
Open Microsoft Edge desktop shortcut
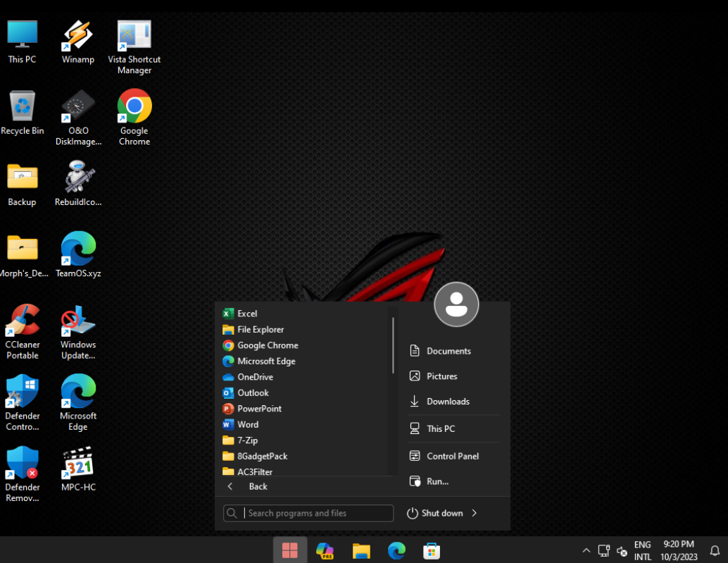tap(78, 403)
